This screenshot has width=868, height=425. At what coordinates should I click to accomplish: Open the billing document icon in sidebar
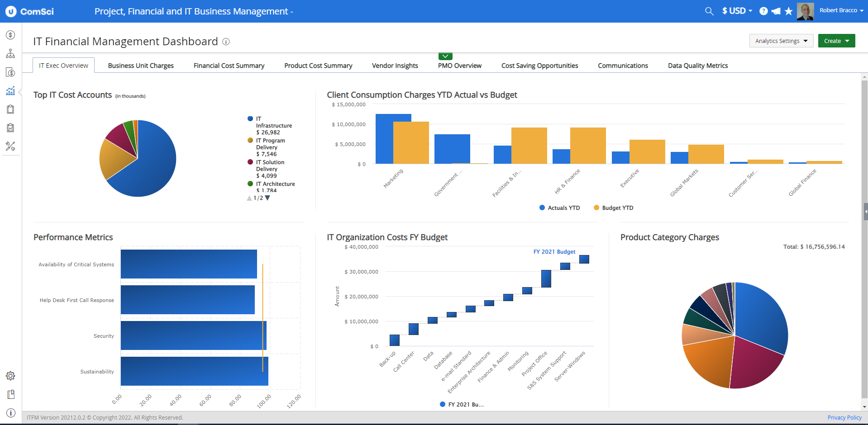pyautogui.click(x=10, y=72)
